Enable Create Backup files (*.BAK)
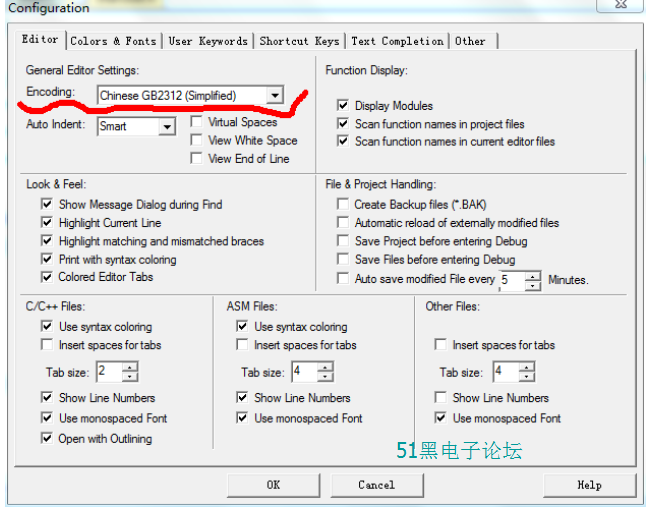Image resolution: width=647 pixels, height=508 pixels. (x=343, y=204)
